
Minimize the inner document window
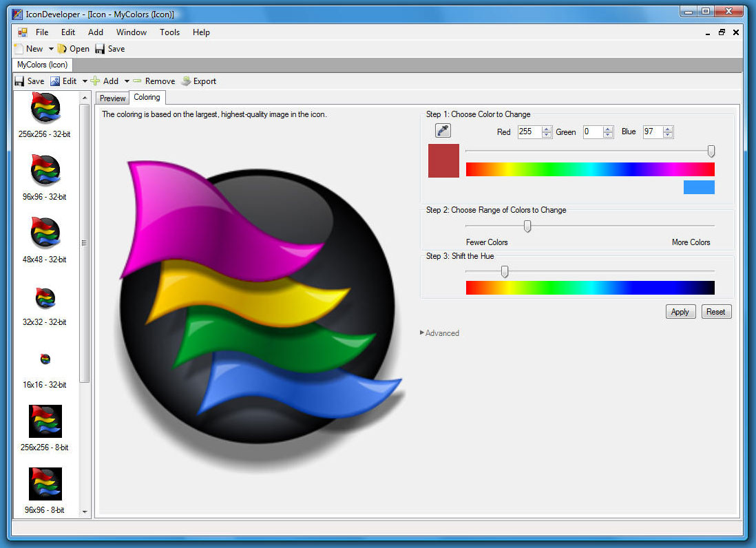click(x=707, y=33)
